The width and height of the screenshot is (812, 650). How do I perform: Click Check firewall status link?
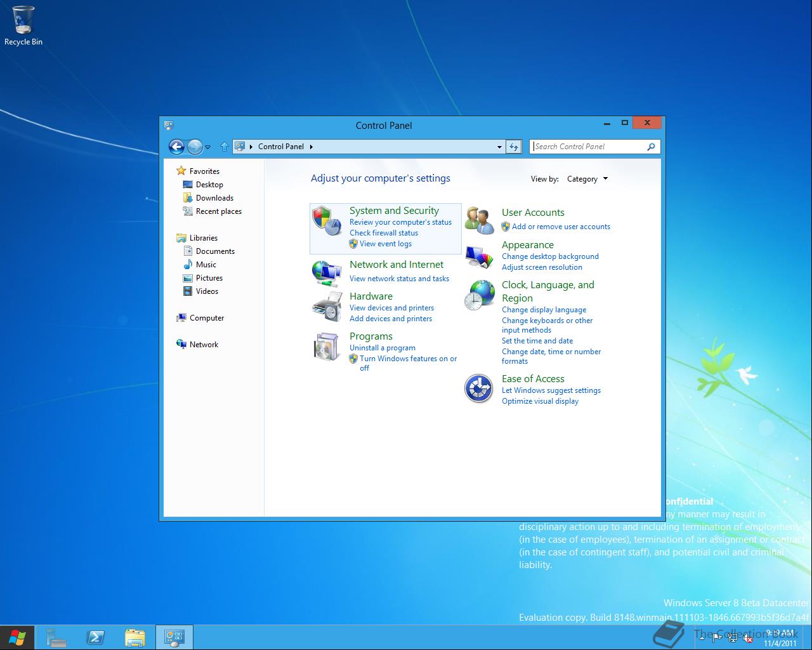pyautogui.click(x=384, y=233)
